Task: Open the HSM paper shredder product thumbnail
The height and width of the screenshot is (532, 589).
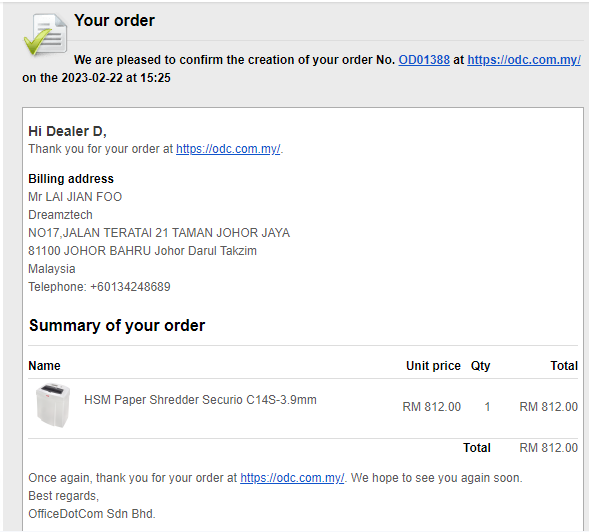Action: [x=53, y=405]
